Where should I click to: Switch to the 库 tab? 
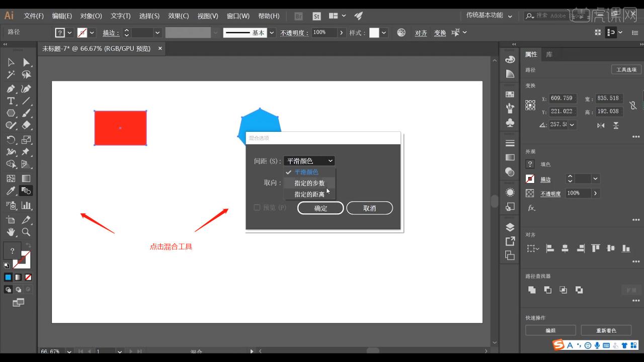(549, 54)
